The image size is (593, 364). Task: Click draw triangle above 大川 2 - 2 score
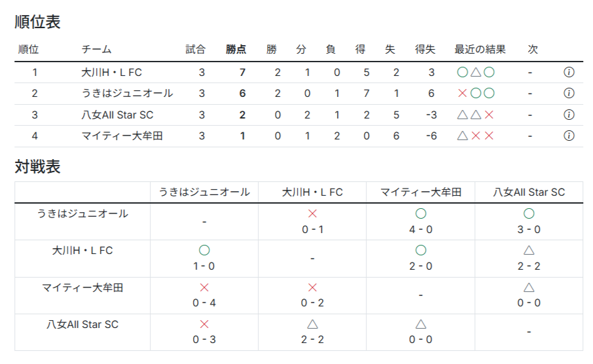pos(529,250)
